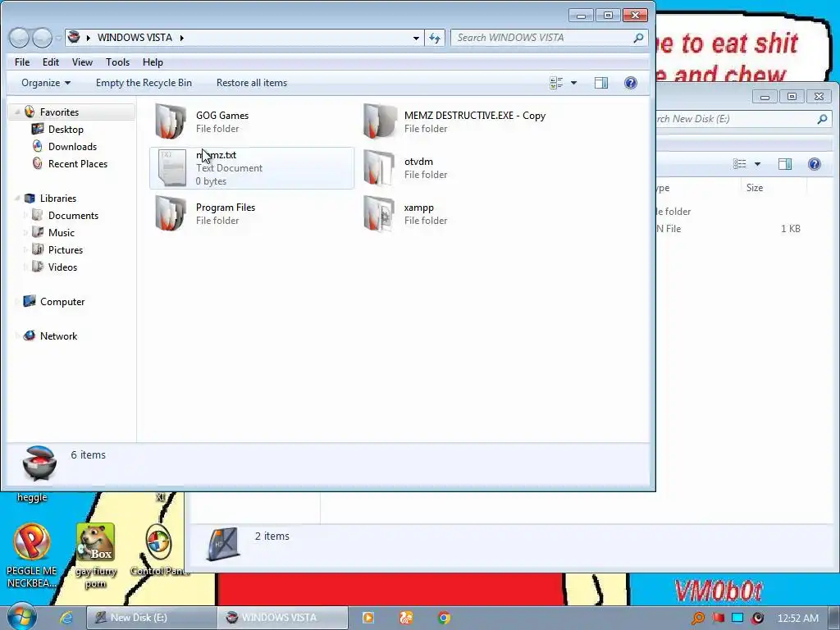Click the Pictures library icon

pos(38,249)
